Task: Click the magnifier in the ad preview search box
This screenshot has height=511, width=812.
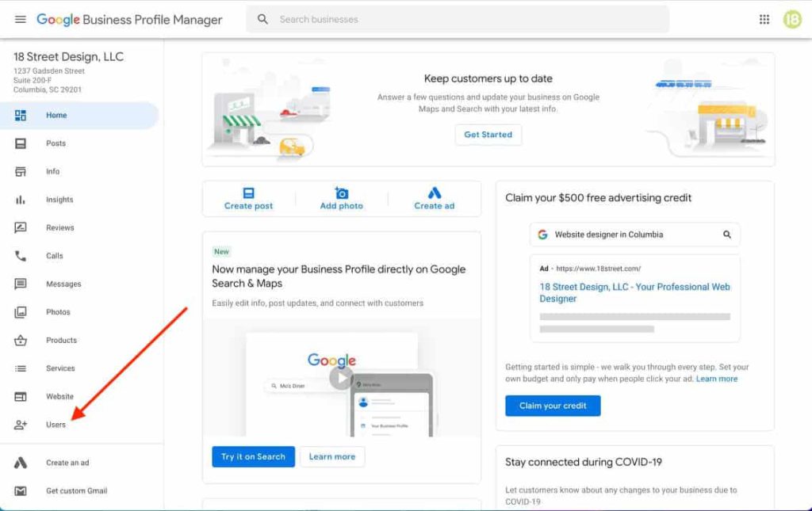Action: tap(727, 235)
